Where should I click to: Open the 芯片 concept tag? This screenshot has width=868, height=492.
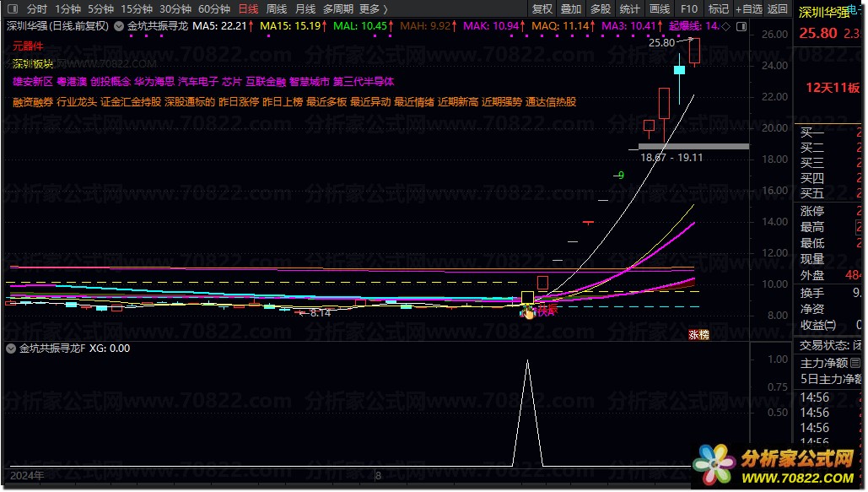(232, 82)
